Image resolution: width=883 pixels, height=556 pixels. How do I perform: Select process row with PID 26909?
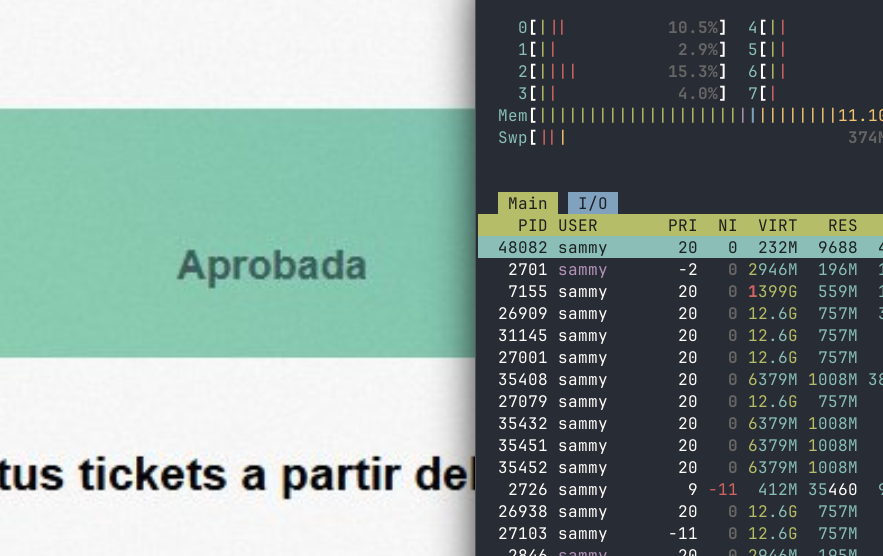[680, 313]
